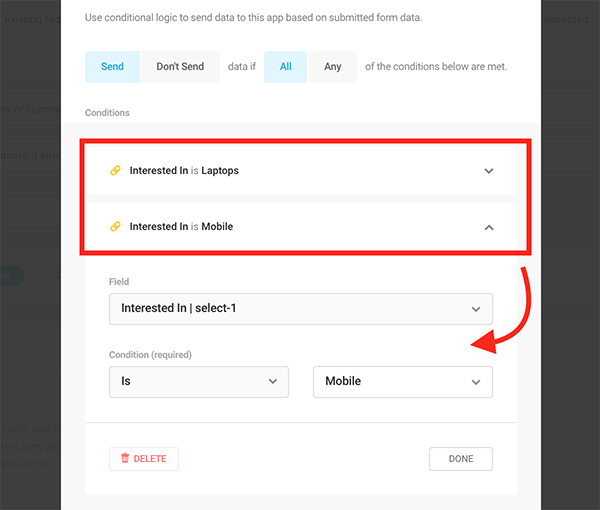Switch to Don't Send
The width and height of the screenshot is (600, 510).
click(180, 67)
